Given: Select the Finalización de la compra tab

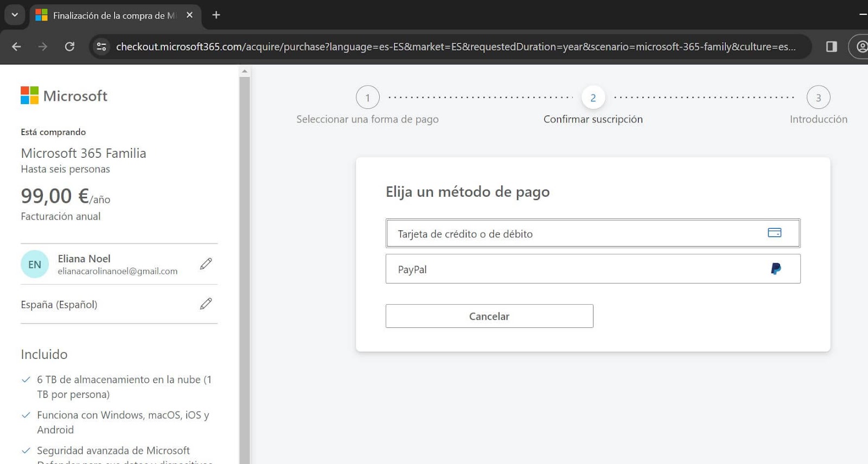Looking at the screenshot, I should tap(115, 16).
